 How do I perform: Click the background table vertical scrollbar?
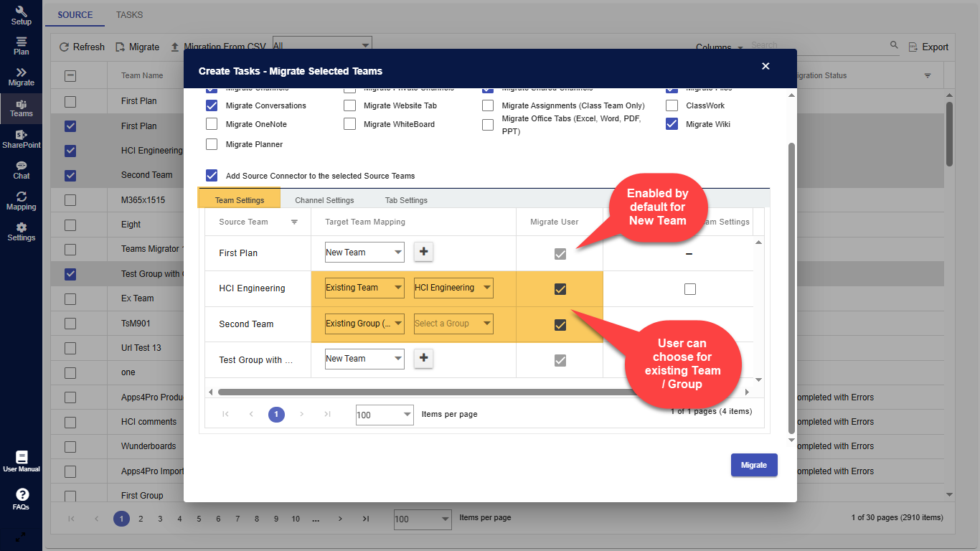point(949,133)
